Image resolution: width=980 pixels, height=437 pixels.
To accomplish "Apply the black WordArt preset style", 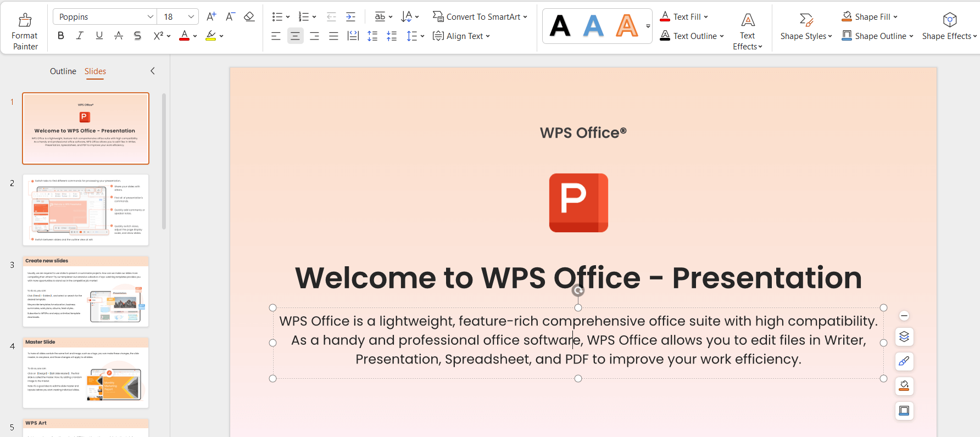I will click(x=560, y=26).
